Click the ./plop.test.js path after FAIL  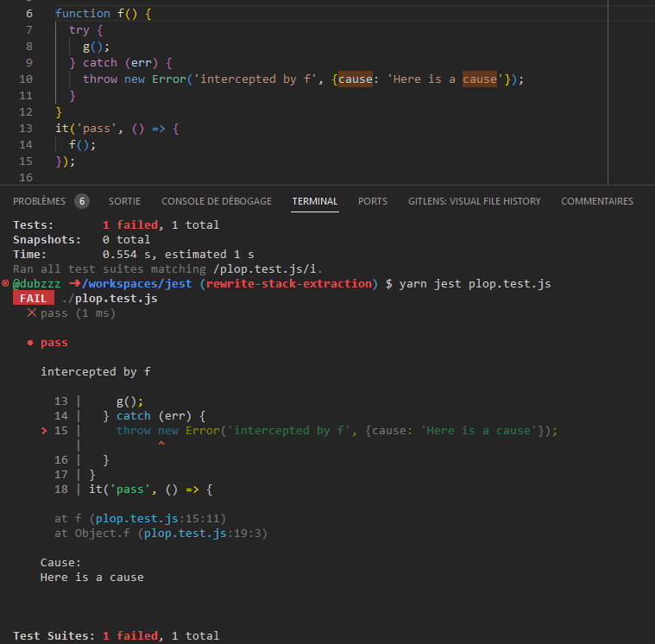(x=110, y=299)
